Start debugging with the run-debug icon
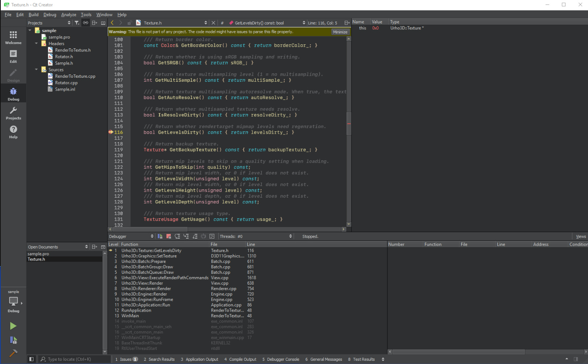The height and width of the screenshot is (364, 588). coord(13,340)
